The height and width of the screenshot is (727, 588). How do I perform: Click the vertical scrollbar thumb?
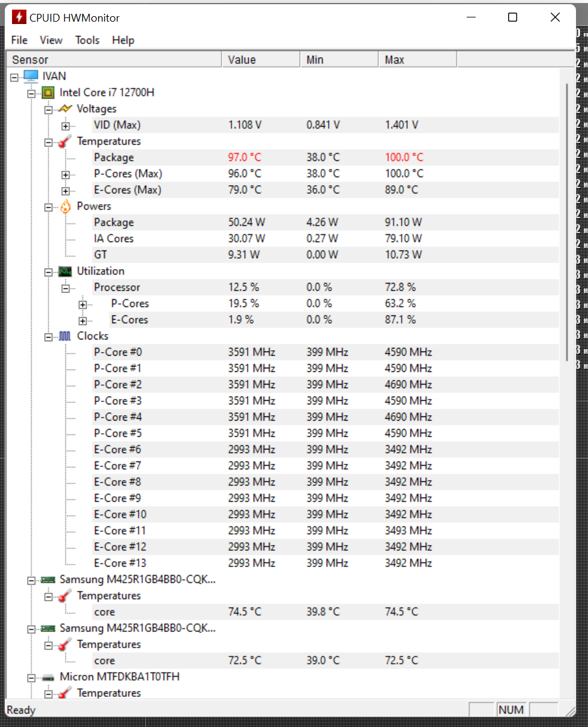[x=566, y=222]
